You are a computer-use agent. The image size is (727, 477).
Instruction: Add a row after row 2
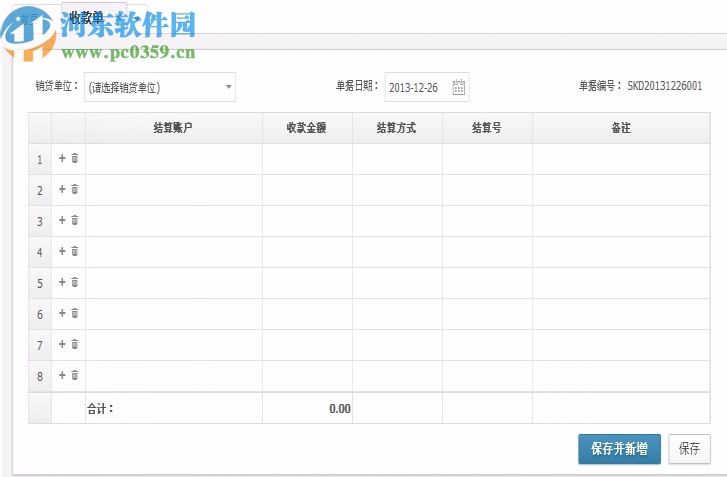62,189
